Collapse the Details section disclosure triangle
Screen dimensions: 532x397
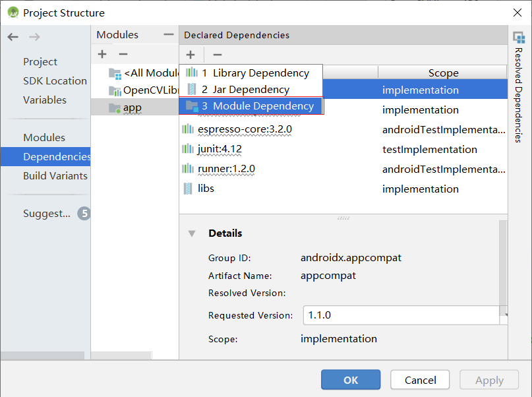pyautogui.click(x=192, y=233)
